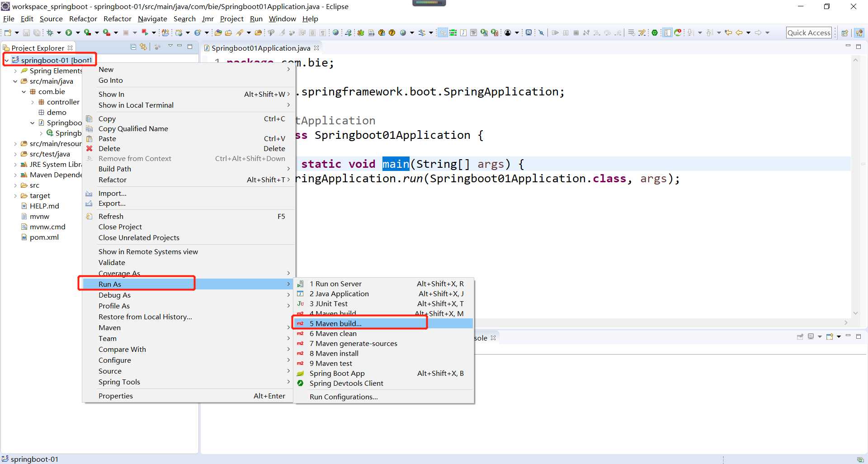Open the Debug button dropdown arrow
The image size is (868, 464).
tap(59, 33)
